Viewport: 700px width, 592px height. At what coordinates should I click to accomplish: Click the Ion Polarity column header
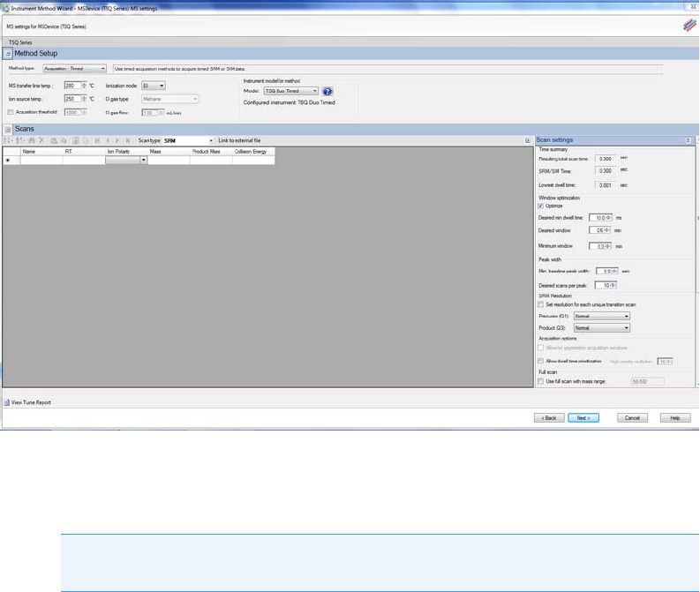[126, 152]
